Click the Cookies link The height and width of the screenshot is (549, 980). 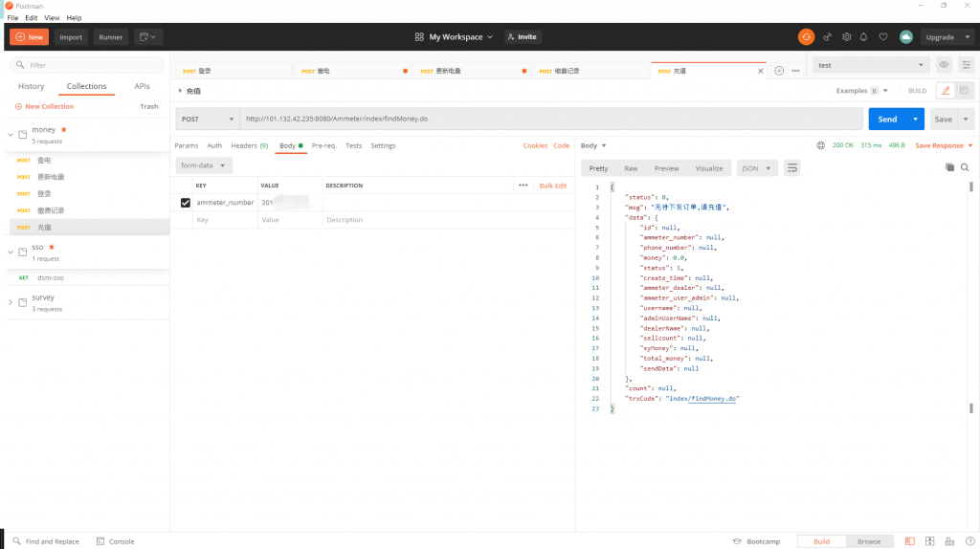pos(535,146)
